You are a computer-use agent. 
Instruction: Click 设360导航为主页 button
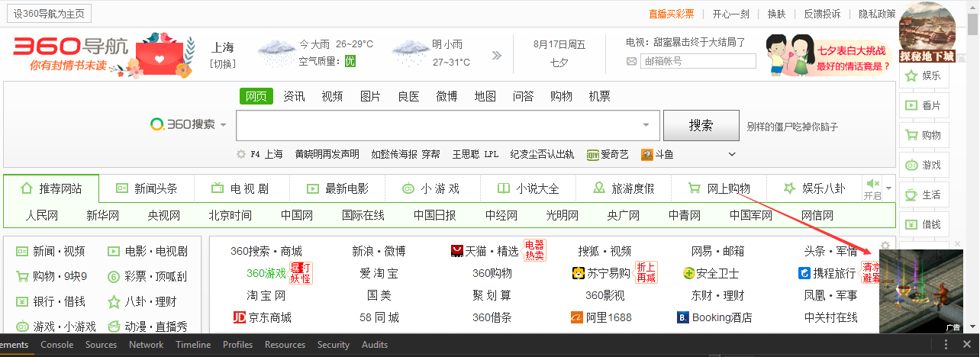50,13
